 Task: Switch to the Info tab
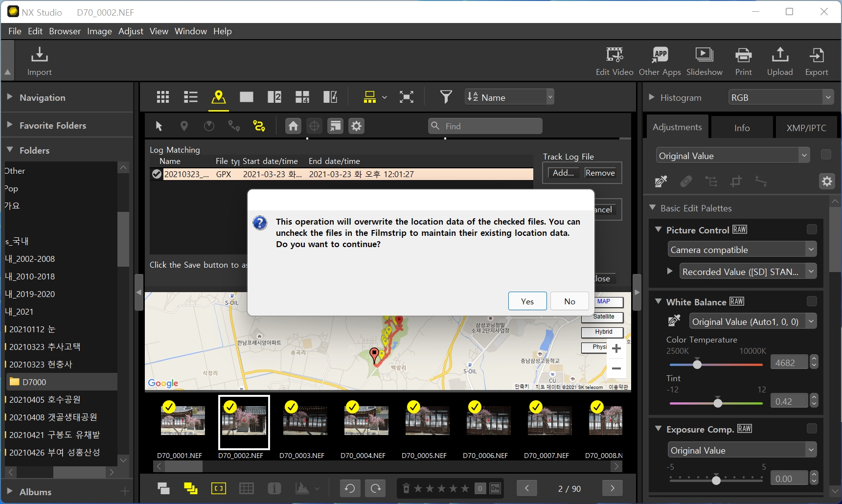pyautogui.click(x=742, y=128)
